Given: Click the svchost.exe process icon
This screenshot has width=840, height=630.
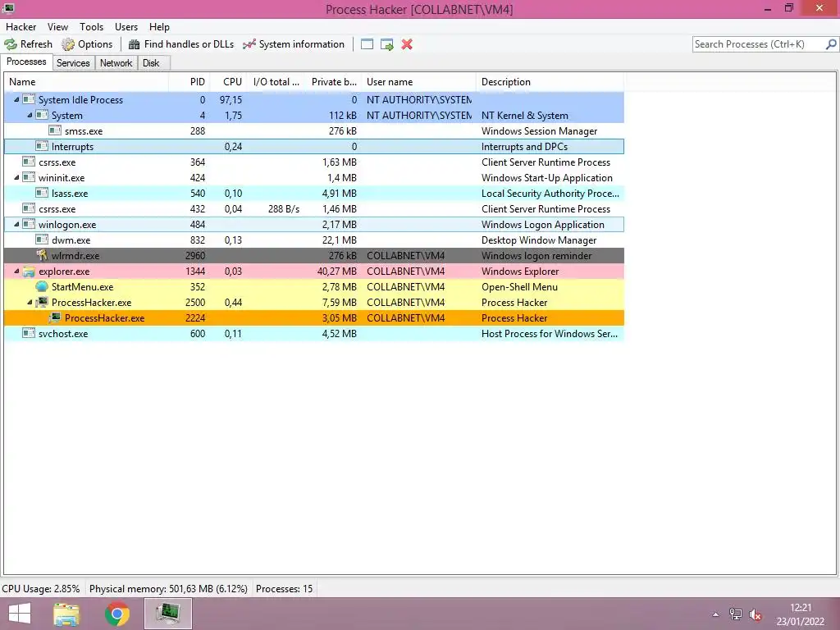Looking at the screenshot, I should [29, 333].
